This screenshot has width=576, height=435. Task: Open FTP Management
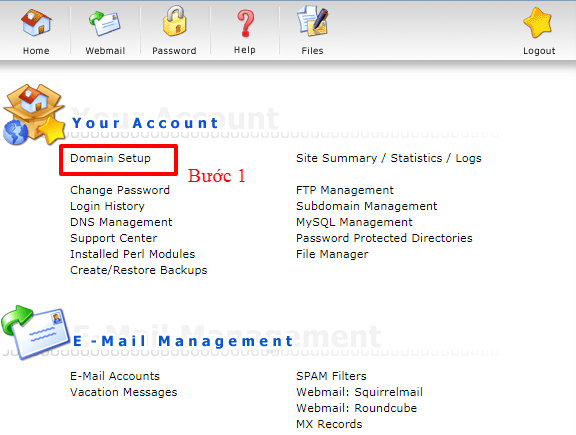point(345,190)
